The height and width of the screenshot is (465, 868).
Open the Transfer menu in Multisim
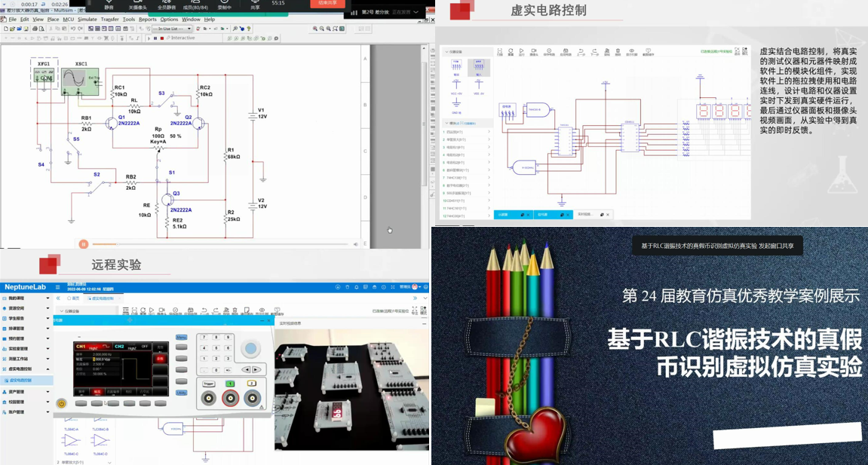point(109,19)
